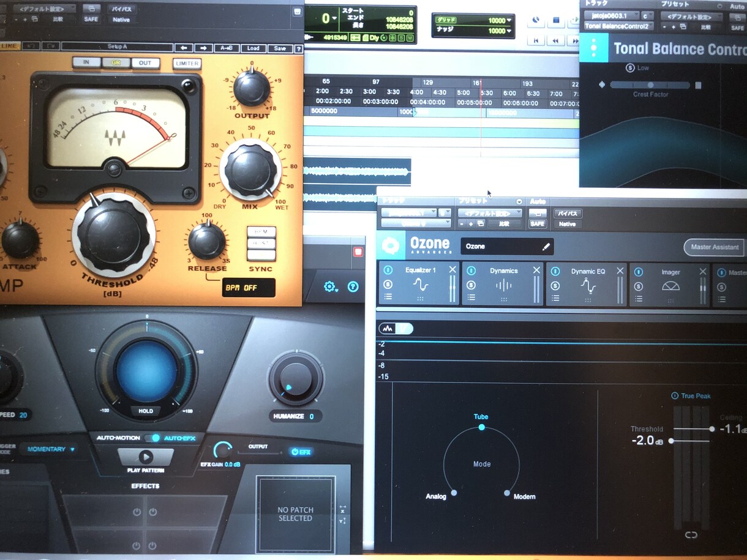
Task: Show OUT meter on the compressor
Action: (145, 62)
